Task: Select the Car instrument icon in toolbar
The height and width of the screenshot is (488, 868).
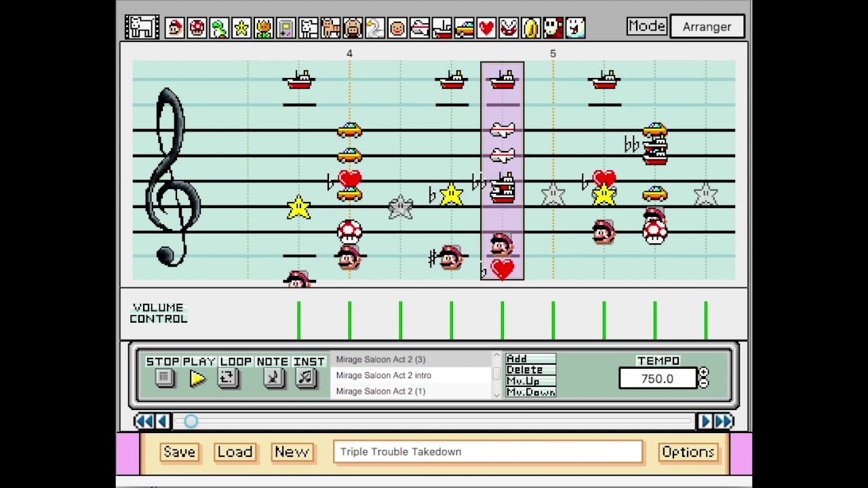Action: [464, 28]
